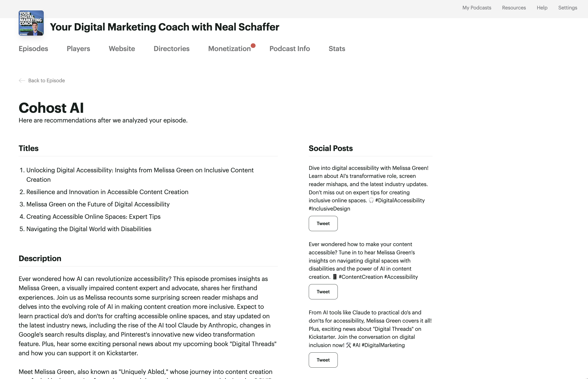Open the Resources menu item

tap(514, 8)
